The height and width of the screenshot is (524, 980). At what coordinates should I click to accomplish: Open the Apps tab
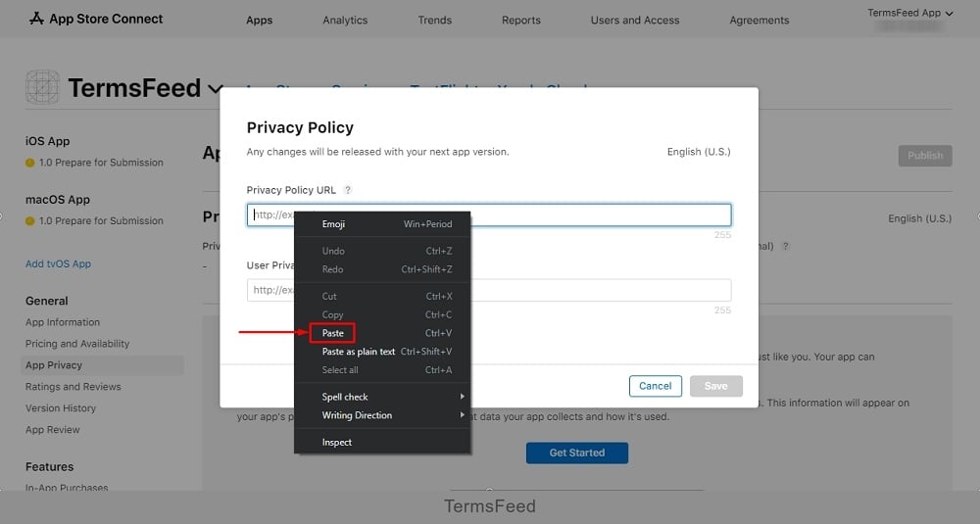(260, 20)
